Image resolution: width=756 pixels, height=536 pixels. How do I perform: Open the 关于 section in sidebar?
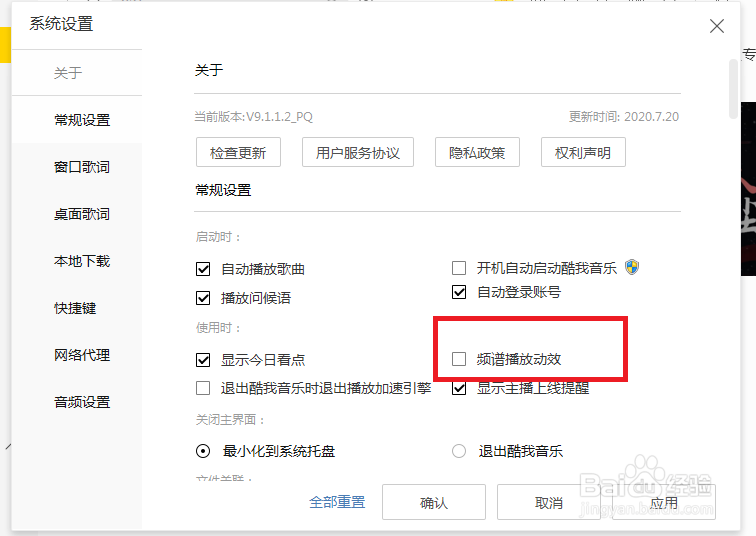coord(68,73)
